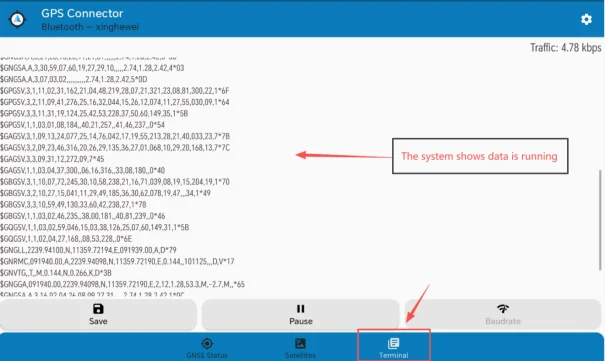Select the $GNGSA,A,3,30,59,07 line
The width and height of the screenshot is (605, 361).
(92, 68)
